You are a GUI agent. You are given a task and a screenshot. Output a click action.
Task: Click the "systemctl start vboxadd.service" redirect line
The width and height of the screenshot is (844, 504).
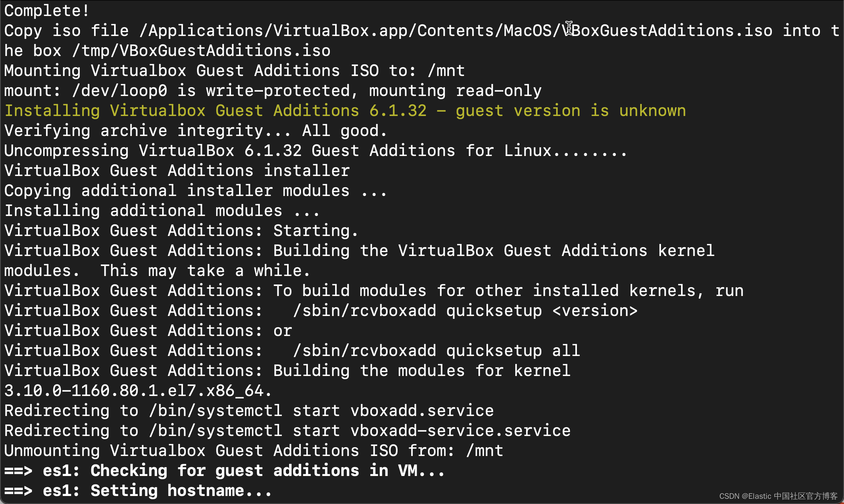[x=249, y=411]
